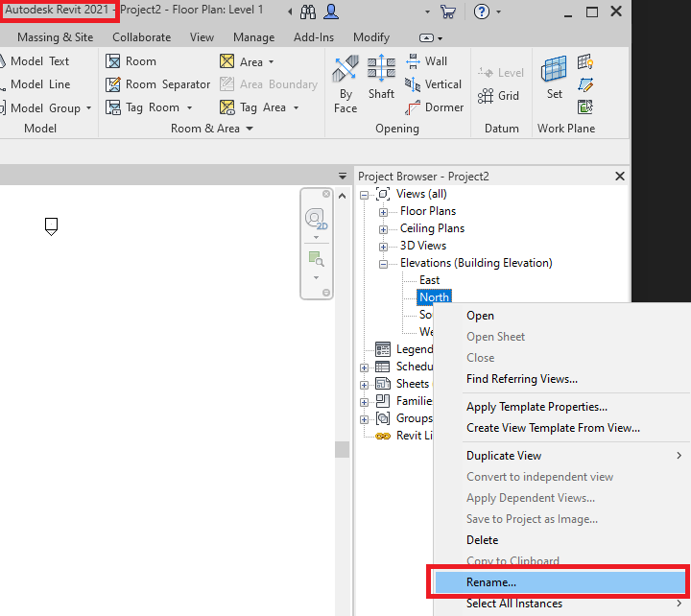
Task: Expand the Room & Area panel dropdown
Action: 250,129
